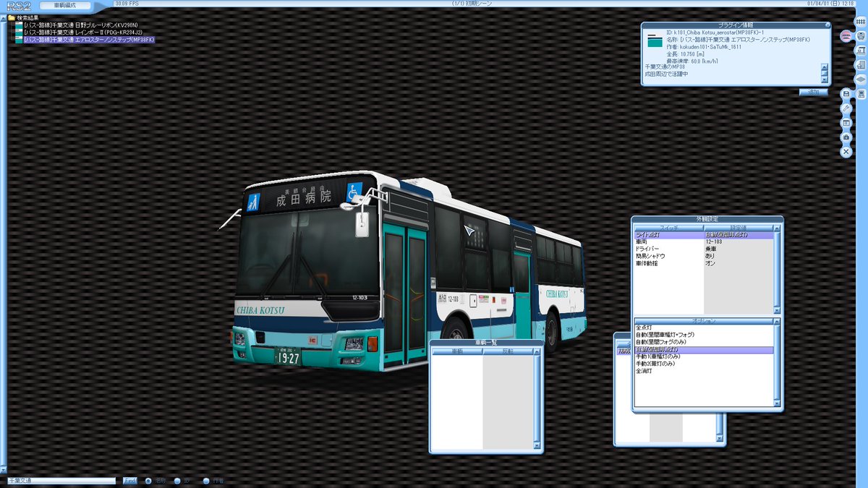868x488 pixels.
Task: Select the train front-view icon
Action: tap(861, 36)
